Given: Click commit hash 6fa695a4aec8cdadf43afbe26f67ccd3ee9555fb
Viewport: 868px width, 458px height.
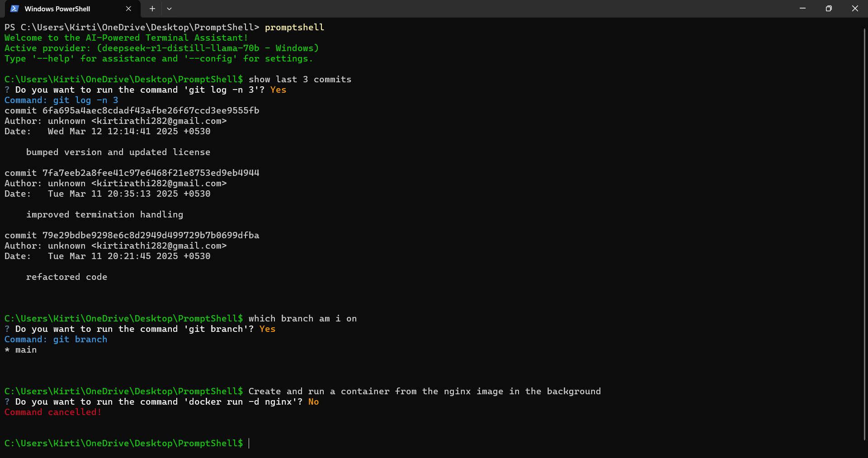Looking at the screenshot, I should (x=151, y=111).
